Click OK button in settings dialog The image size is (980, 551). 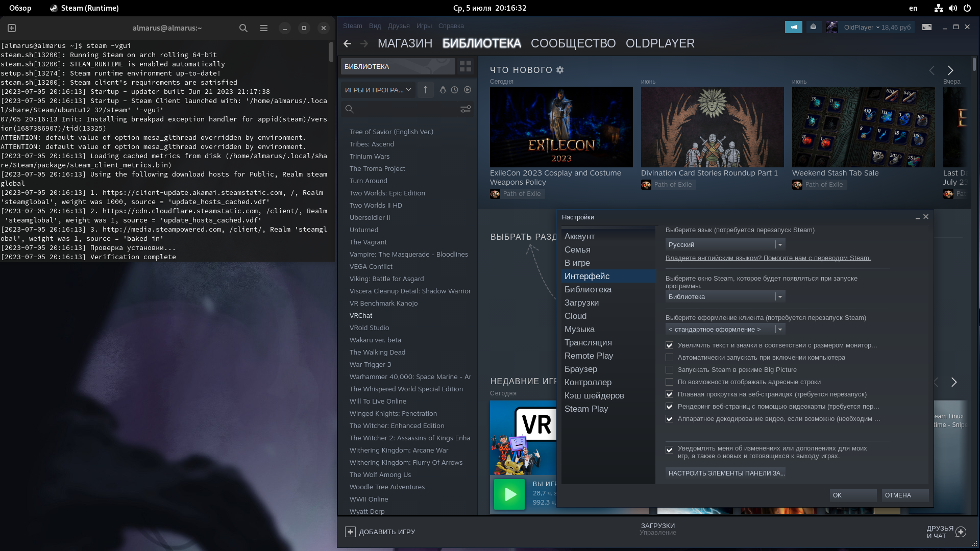coord(853,495)
